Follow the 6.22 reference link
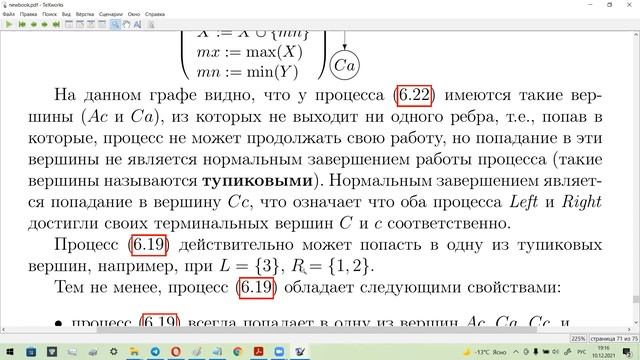Screen dimensions: 640x360 (x=414, y=96)
